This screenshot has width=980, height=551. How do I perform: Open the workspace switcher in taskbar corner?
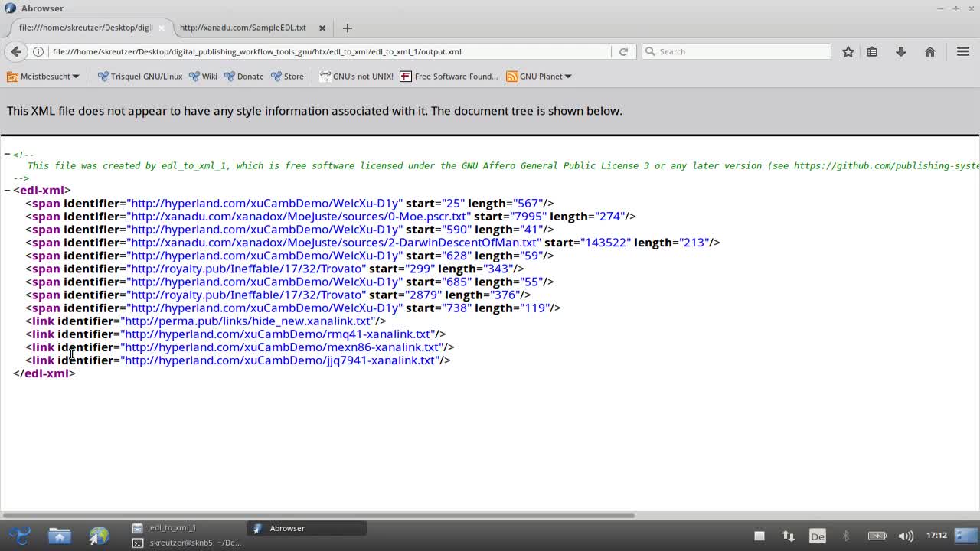point(966,536)
